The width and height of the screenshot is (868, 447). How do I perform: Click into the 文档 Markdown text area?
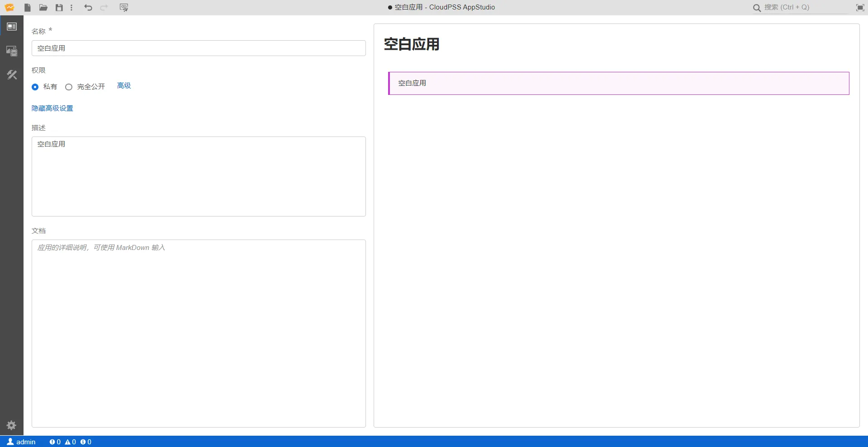click(x=199, y=333)
